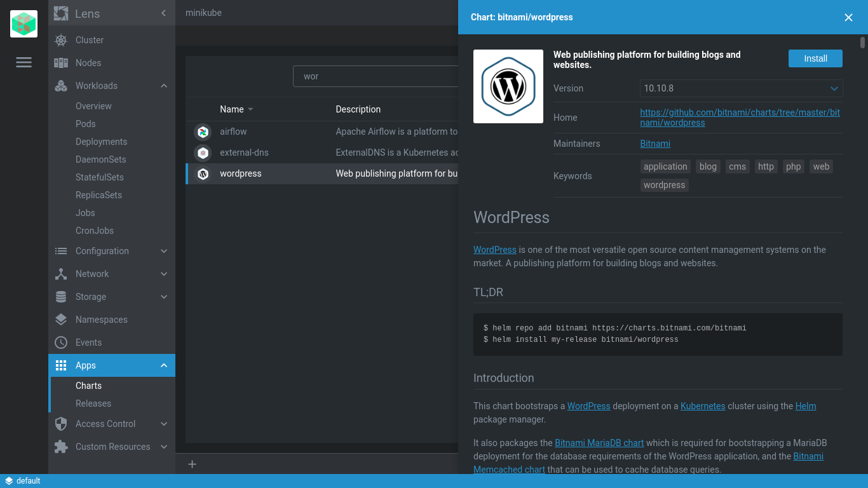The width and height of the screenshot is (868, 488).
Task: Select Releases under Apps
Action: [93, 403]
